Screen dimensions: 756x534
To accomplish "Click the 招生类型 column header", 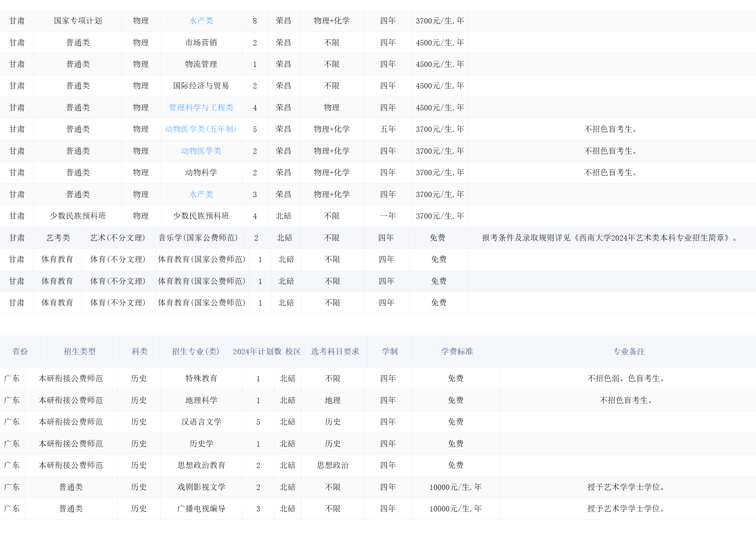I will [79, 352].
